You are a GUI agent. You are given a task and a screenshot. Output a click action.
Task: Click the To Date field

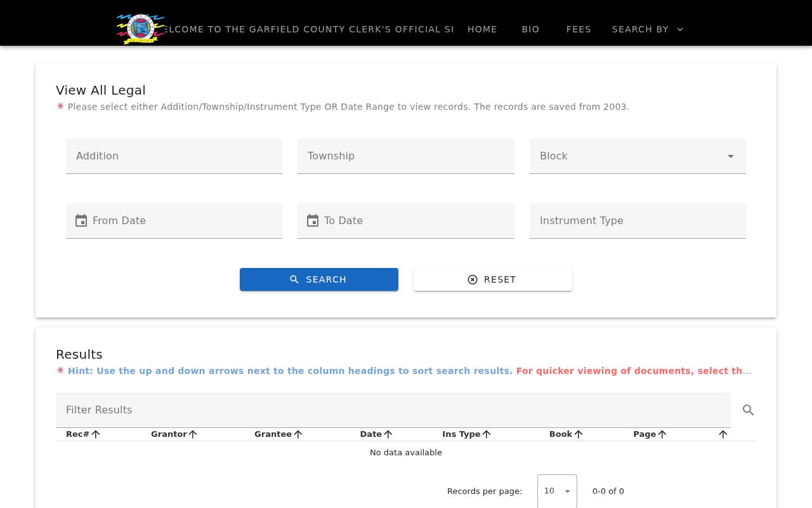406,221
